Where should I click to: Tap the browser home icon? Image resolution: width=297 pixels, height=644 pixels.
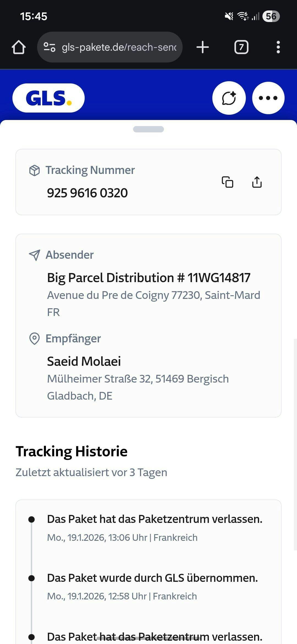click(19, 47)
